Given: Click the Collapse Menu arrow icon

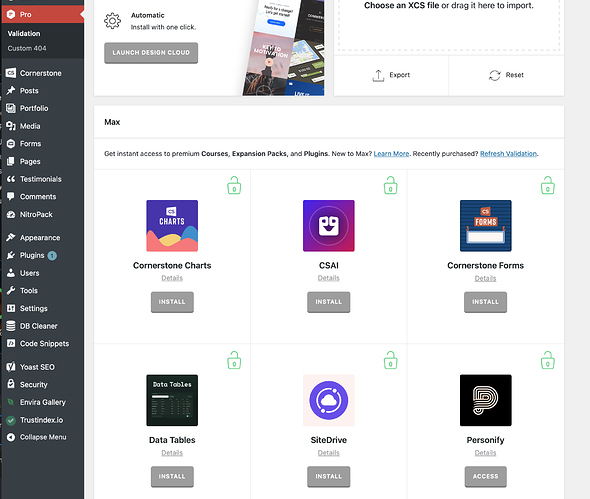Looking at the screenshot, I should [x=11, y=437].
